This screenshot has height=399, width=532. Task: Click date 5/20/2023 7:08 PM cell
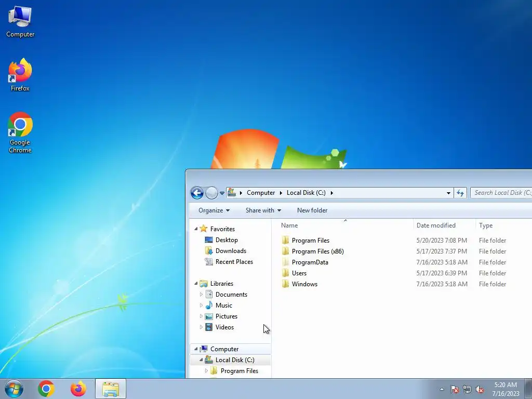[x=442, y=240]
